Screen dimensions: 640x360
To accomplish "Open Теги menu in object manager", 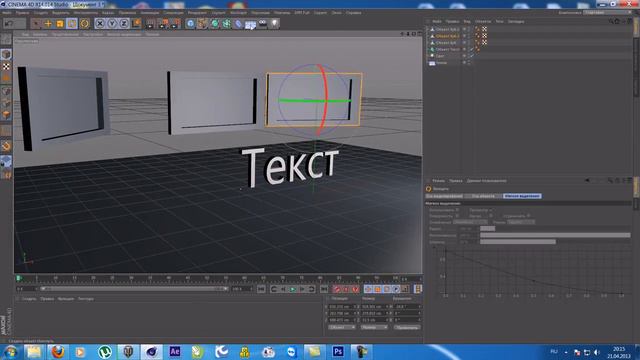I will coord(499,21).
